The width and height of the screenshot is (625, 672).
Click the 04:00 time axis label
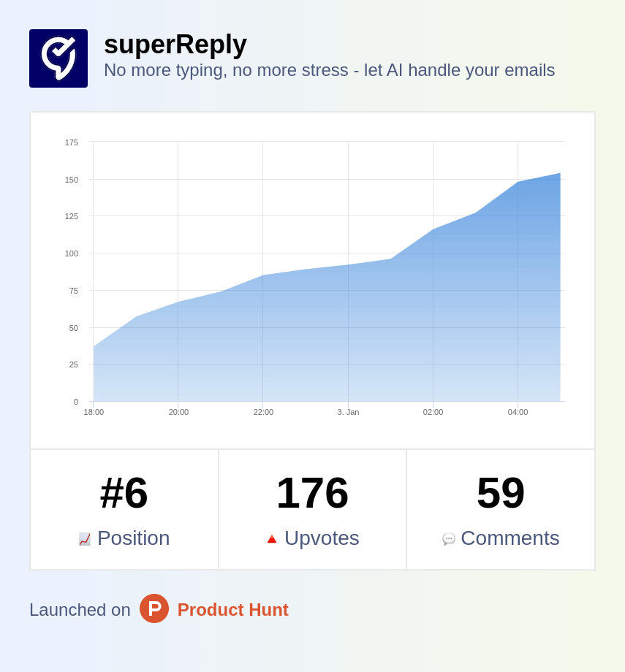coord(518,412)
